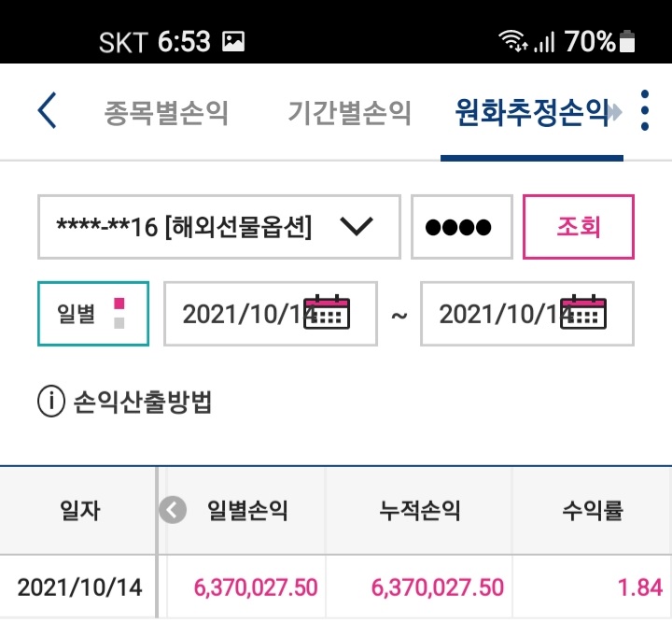Switch to the 종목별손익 tab
This screenshot has height=623, width=672.
click(x=165, y=113)
